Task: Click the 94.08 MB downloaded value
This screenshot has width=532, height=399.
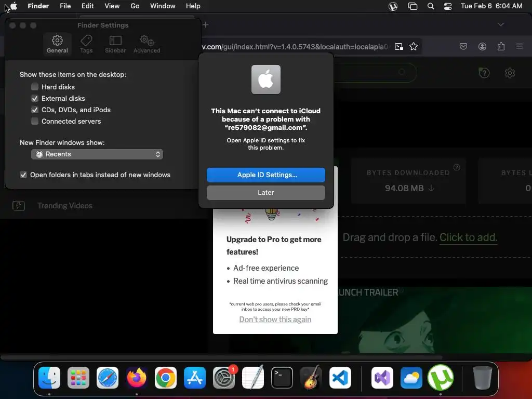Action: (404, 188)
